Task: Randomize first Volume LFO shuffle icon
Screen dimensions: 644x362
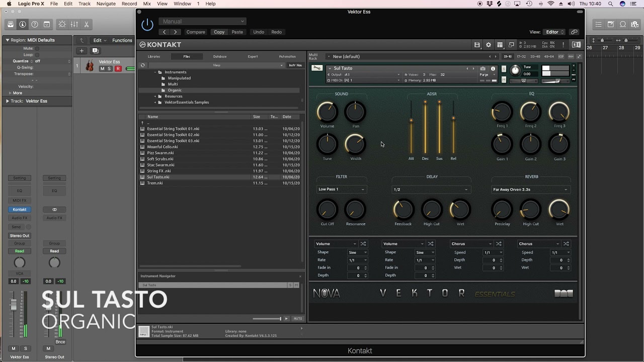Action: (363, 244)
